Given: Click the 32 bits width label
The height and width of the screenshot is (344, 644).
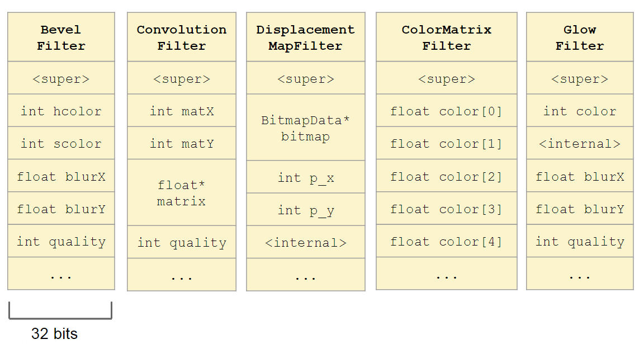Looking at the screenshot, I should (55, 334).
